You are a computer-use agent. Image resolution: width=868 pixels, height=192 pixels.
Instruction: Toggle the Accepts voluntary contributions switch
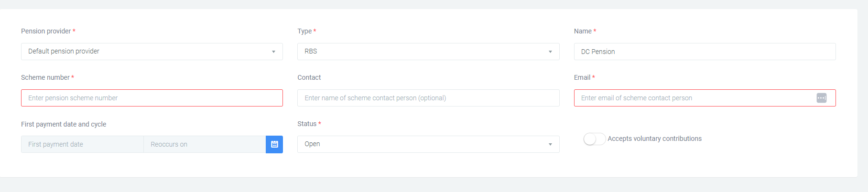(594, 139)
